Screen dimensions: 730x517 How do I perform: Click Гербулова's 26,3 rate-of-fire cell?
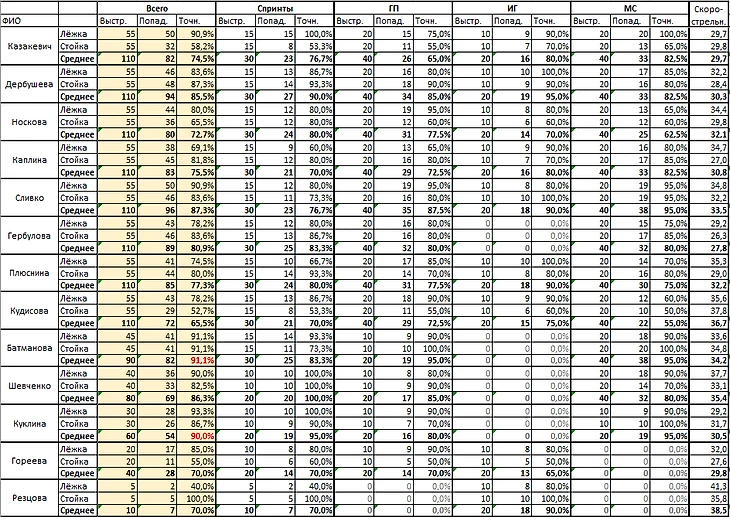[710, 236]
